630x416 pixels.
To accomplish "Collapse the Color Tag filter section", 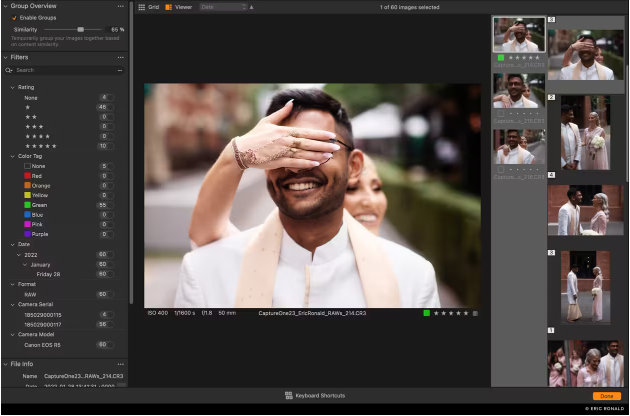I will point(13,155).
